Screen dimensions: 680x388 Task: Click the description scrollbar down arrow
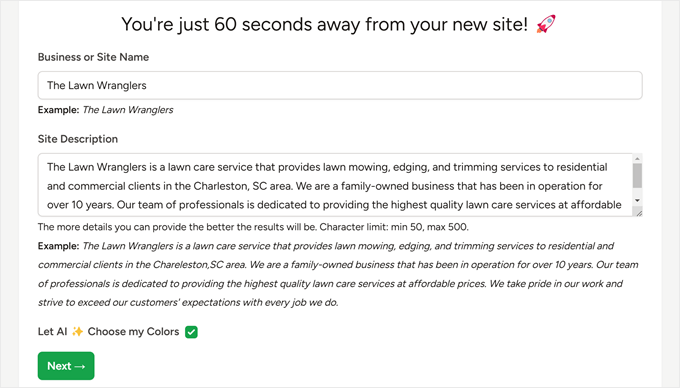coord(637,200)
